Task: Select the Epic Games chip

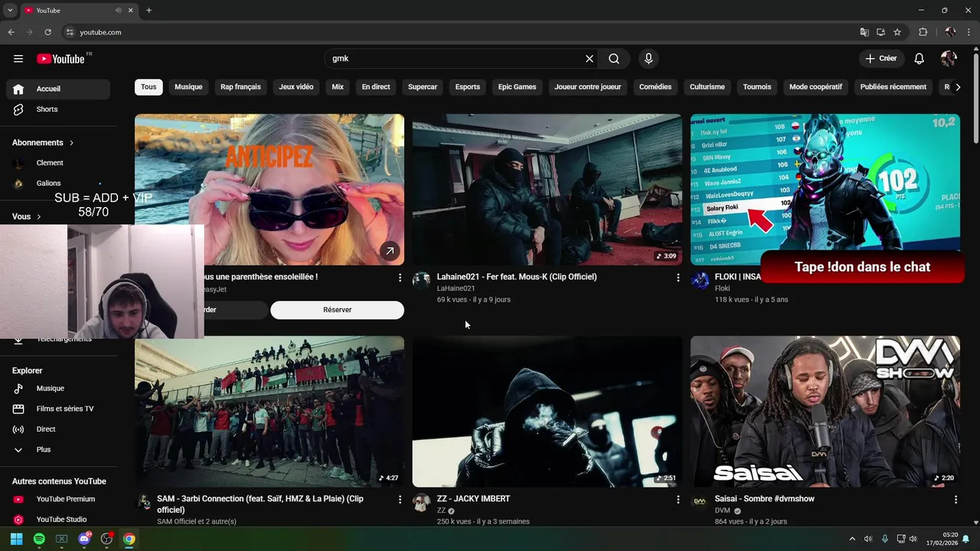Action: (x=518, y=87)
